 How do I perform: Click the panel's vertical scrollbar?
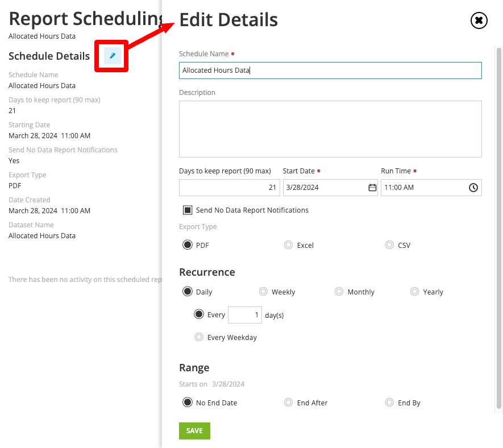pos(498,228)
